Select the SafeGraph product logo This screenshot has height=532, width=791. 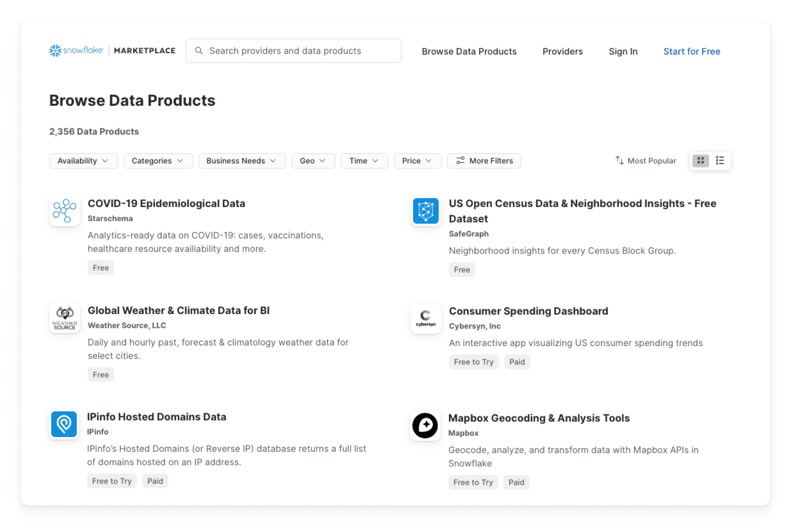(x=425, y=211)
